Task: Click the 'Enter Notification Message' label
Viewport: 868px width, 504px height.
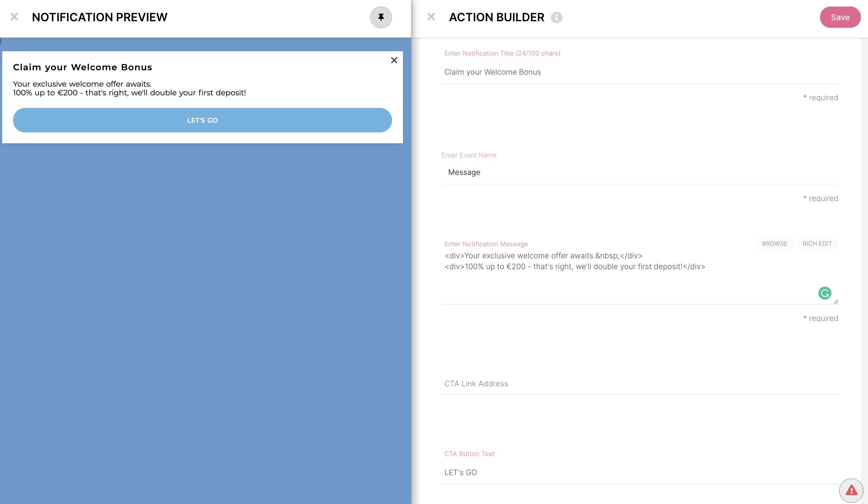Action: [486, 244]
